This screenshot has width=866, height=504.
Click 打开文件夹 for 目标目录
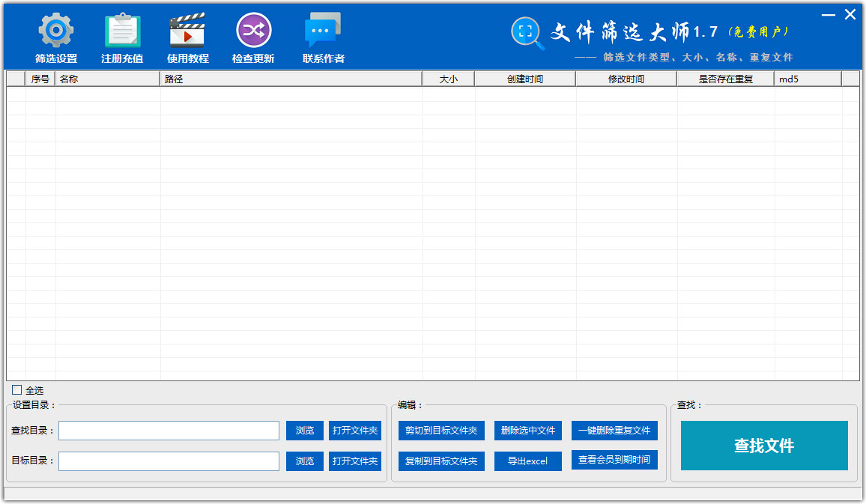(355, 461)
